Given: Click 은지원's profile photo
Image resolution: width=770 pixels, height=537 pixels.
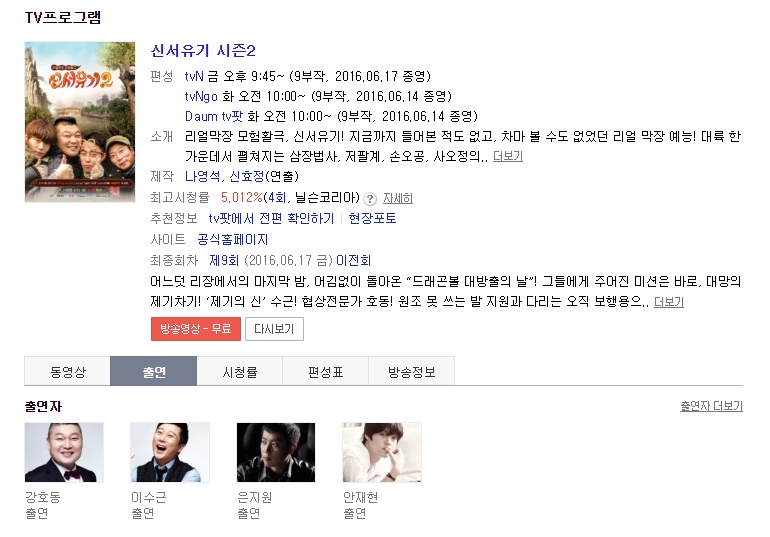Looking at the screenshot, I should coord(276,453).
